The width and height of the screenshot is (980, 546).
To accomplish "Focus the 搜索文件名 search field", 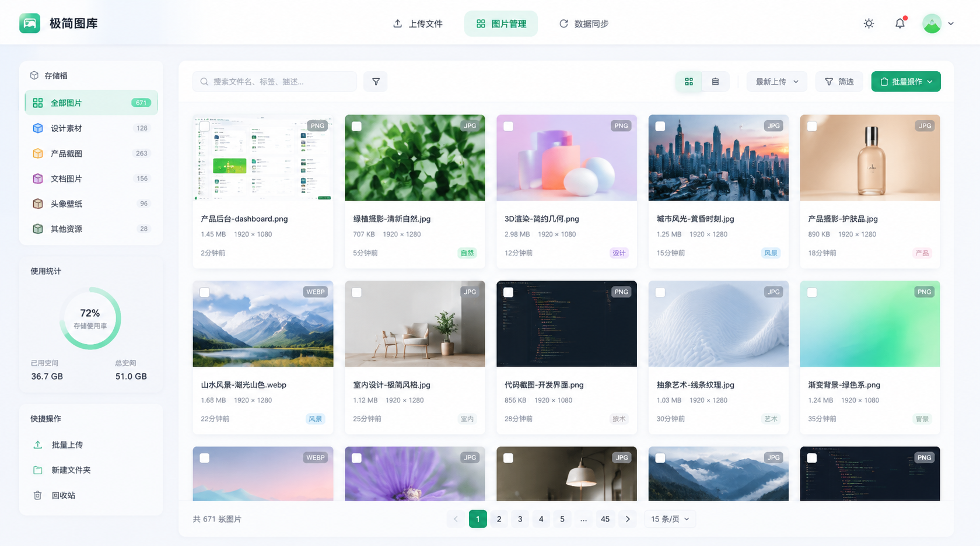I will [x=275, y=82].
